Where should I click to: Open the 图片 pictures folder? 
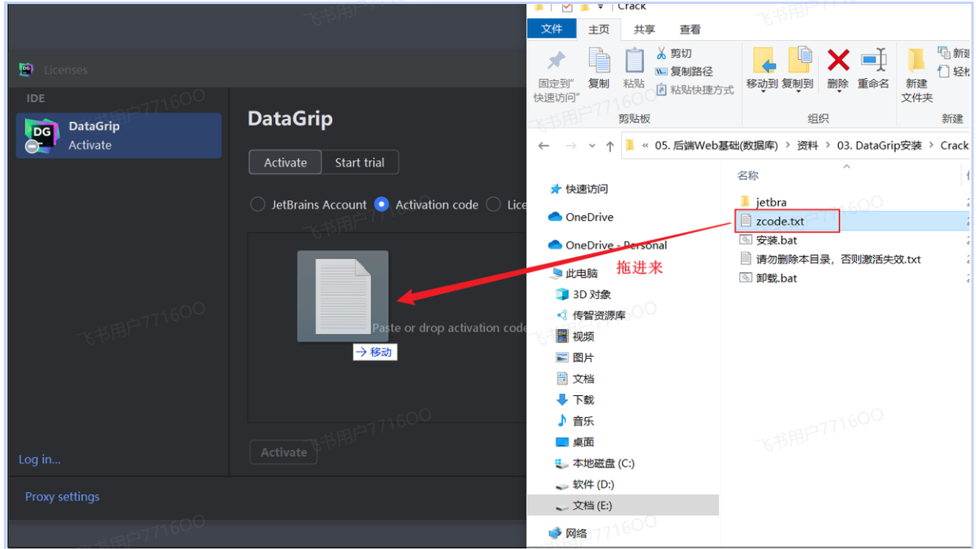coord(576,357)
